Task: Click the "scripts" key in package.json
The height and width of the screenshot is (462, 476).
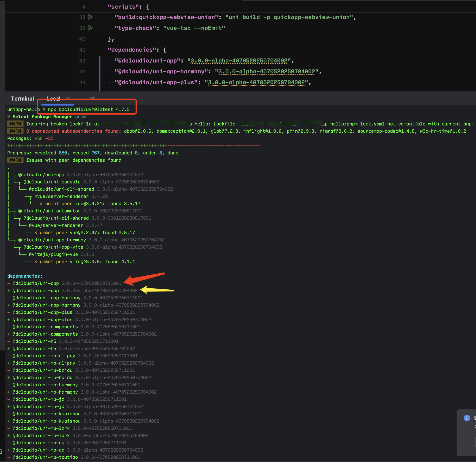Action: pyautogui.click(x=125, y=7)
